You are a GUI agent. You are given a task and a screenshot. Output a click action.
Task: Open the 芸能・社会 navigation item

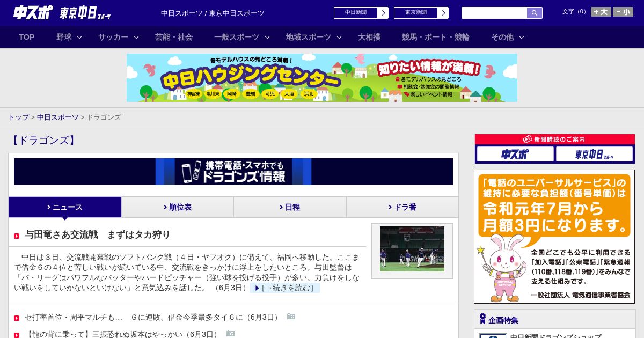point(174,37)
